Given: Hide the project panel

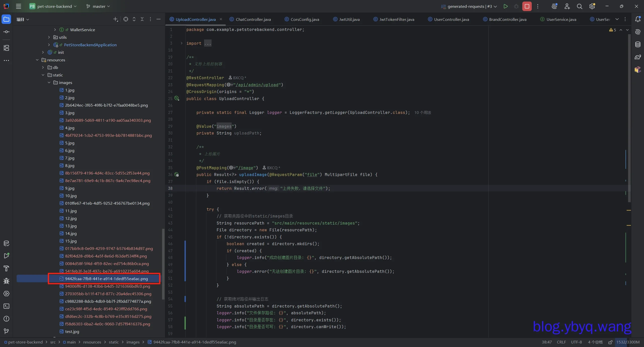Looking at the screenshot, I should point(158,19).
